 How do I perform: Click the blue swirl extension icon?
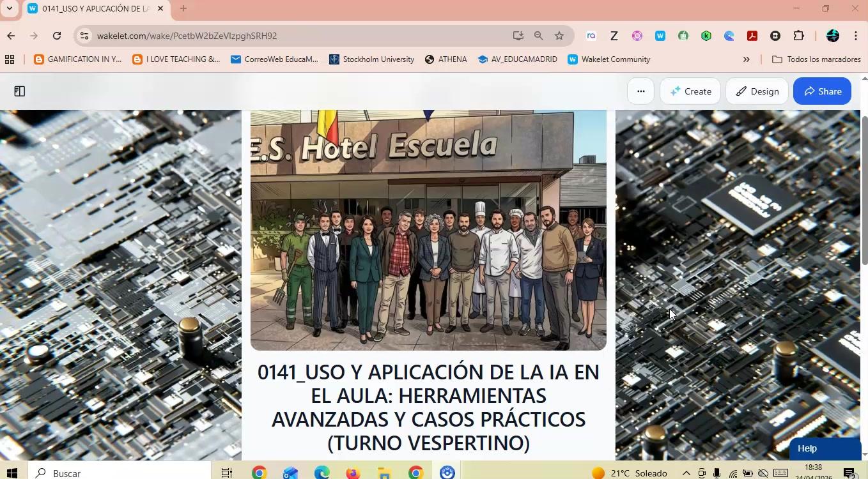729,36
